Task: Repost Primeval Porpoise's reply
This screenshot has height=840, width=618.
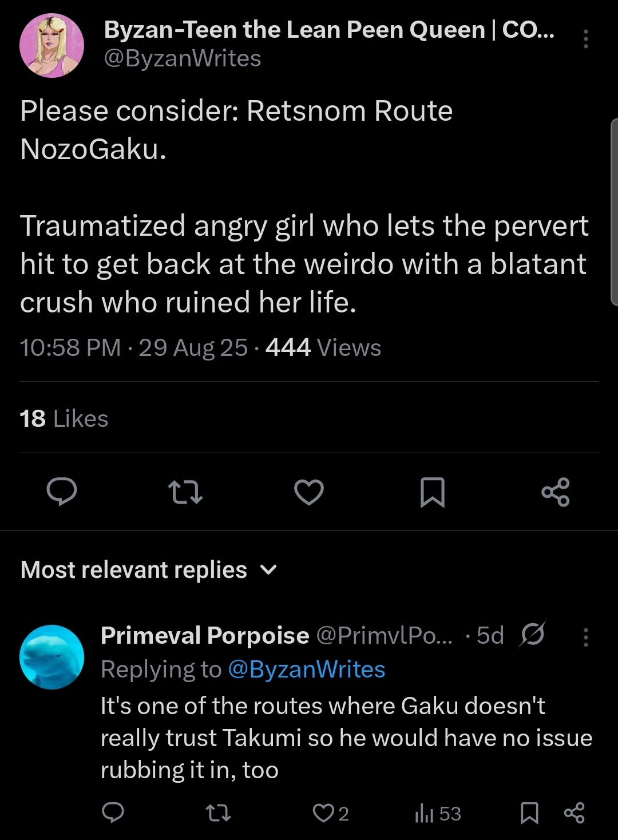Action: [218, 813]
